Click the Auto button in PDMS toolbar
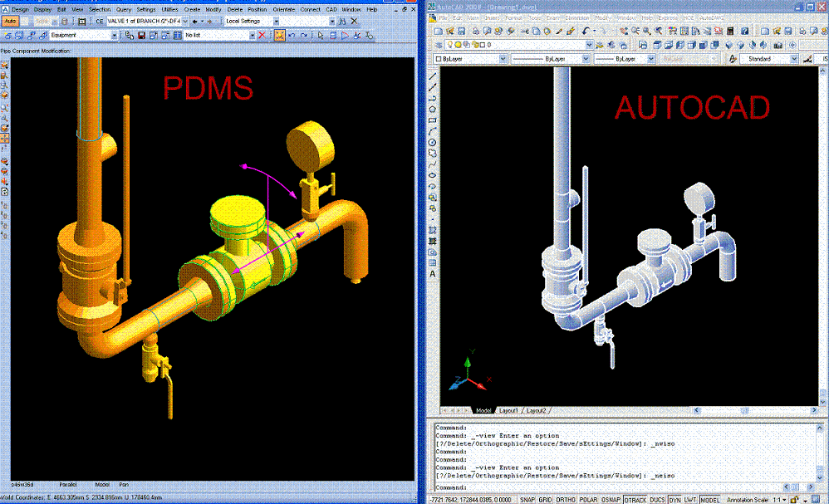This screenshot has height=504, width=829. [x=10, y=21]
